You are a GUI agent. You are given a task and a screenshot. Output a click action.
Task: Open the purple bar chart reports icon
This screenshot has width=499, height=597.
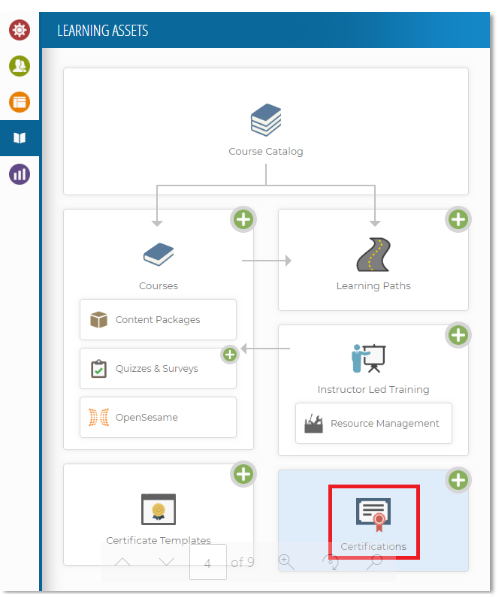tap(19, 174)
